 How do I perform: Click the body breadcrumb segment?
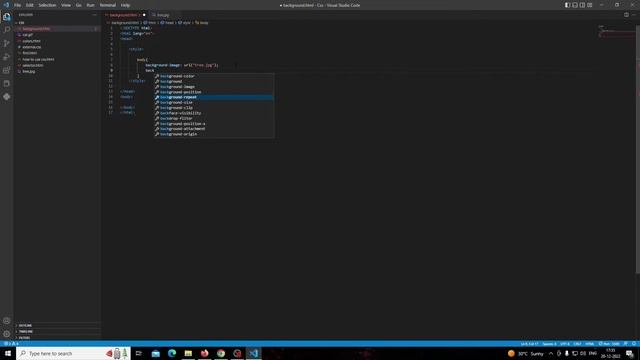(202, 23)
